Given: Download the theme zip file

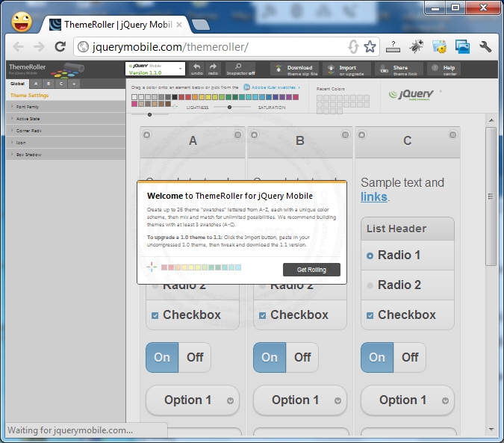Looking at the screenshot, I should coord(294,69).
